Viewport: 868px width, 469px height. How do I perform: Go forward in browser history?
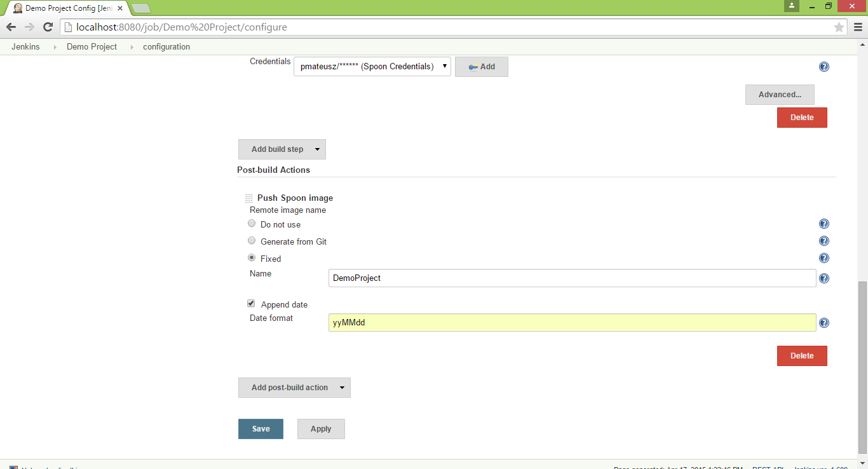(x=29, y=27)
